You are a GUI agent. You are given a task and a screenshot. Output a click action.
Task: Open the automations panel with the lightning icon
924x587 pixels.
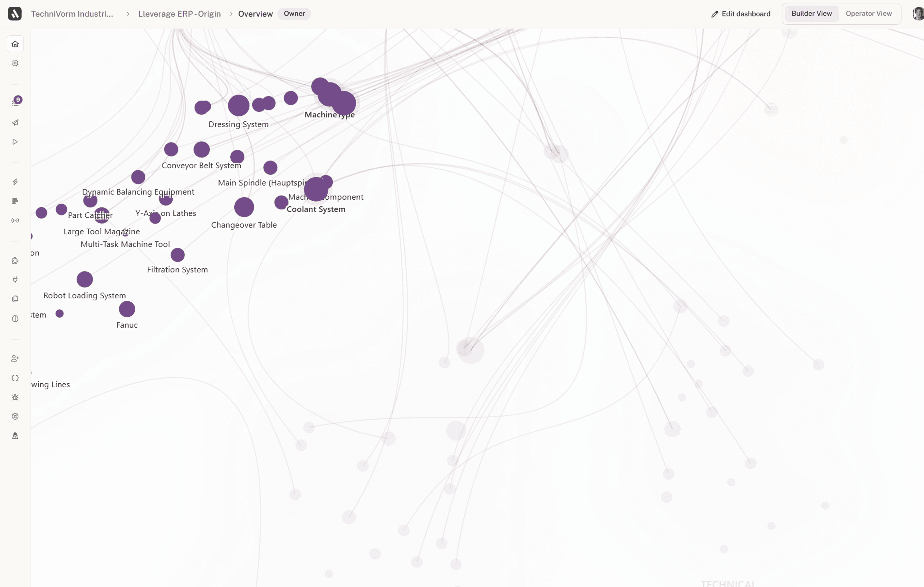coord(15,181)
